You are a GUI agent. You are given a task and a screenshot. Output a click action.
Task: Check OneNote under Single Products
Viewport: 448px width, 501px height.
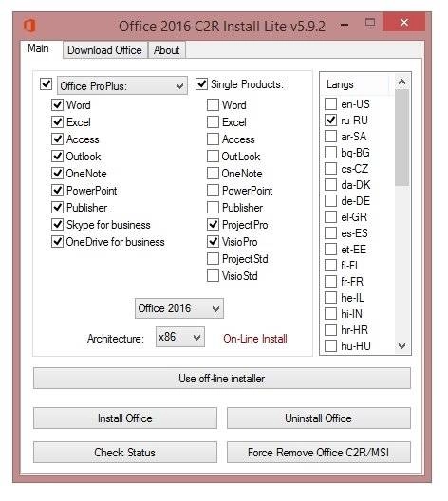213,174
